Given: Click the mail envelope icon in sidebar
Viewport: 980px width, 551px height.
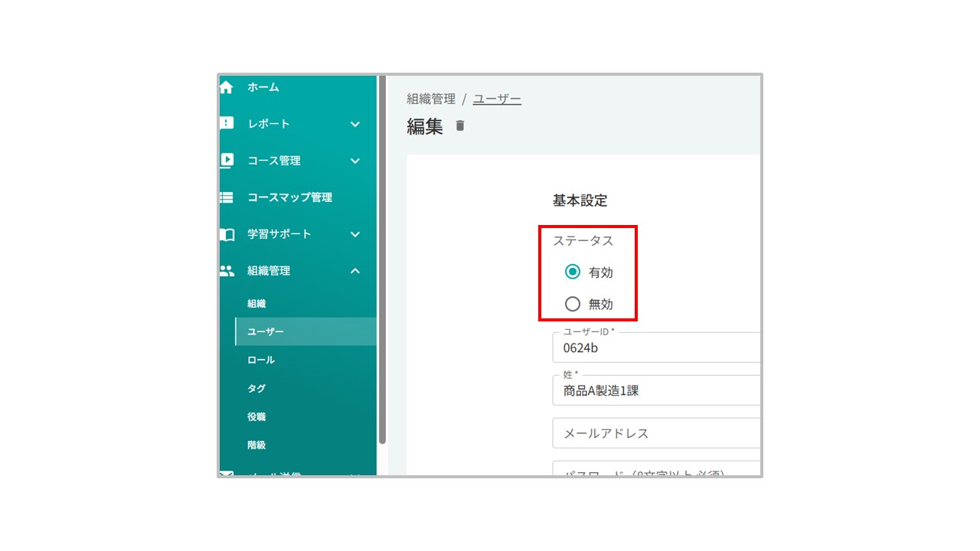Looking at the screenshot, I should [x=227, y=474].
